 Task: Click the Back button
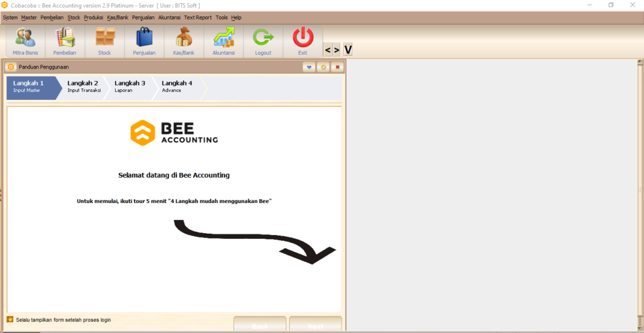pyautogui.click(x=260, y=324)
